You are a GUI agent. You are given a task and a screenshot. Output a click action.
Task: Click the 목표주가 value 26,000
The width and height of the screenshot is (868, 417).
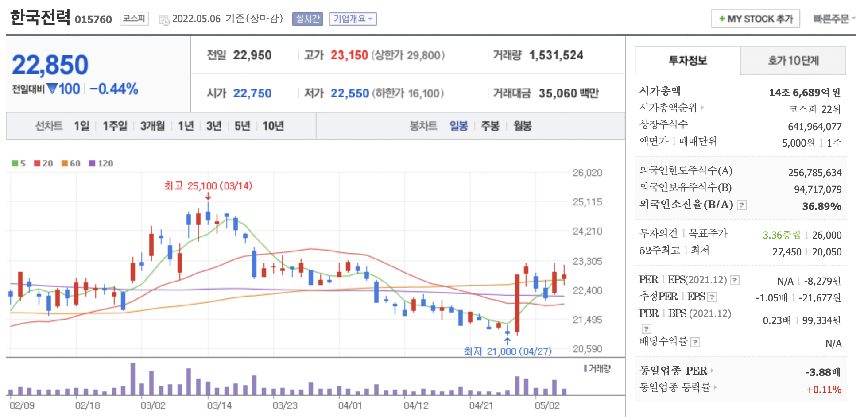click(x=826, y=235)
